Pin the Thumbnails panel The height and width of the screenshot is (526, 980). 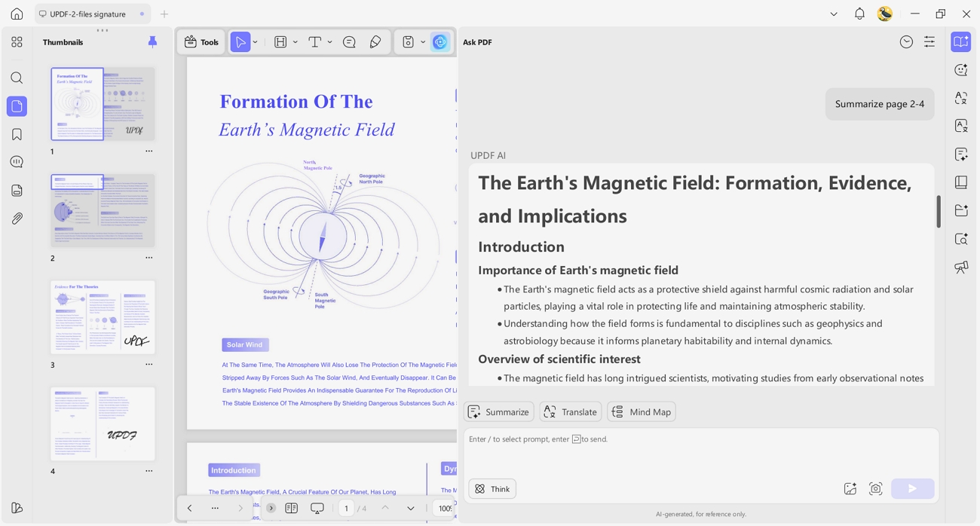pyautogui.click(x=152, y=42)
